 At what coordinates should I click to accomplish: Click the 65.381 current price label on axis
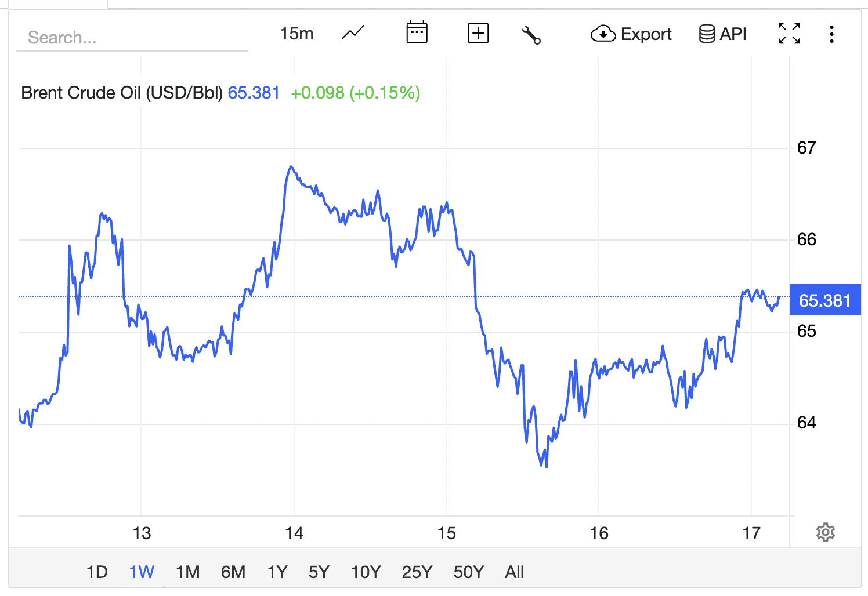[825, 300]
